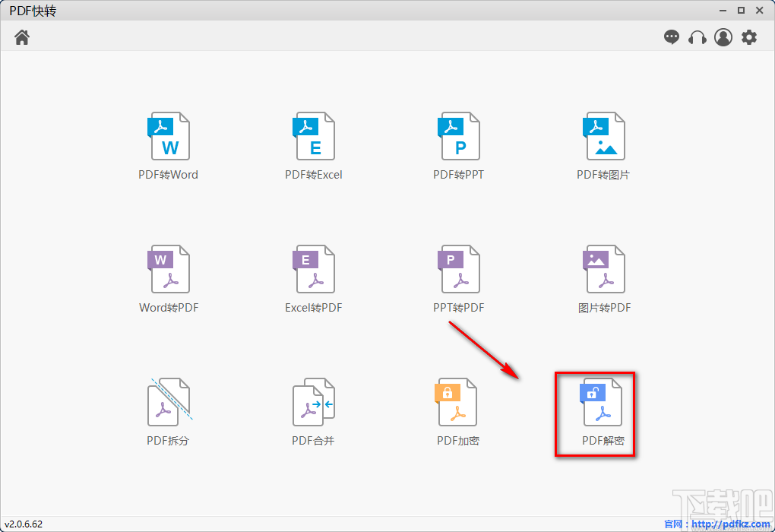Open the PDF转Word converter icon
The width and height of the screenshot is (775, 532).
(x=169, y=137)
